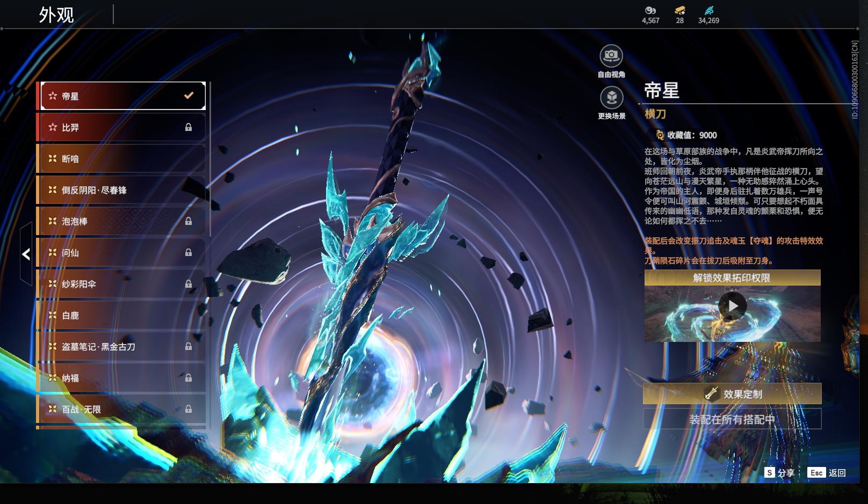Click the lock icon on 比羿
868x504 pixels.
(189, 127)
